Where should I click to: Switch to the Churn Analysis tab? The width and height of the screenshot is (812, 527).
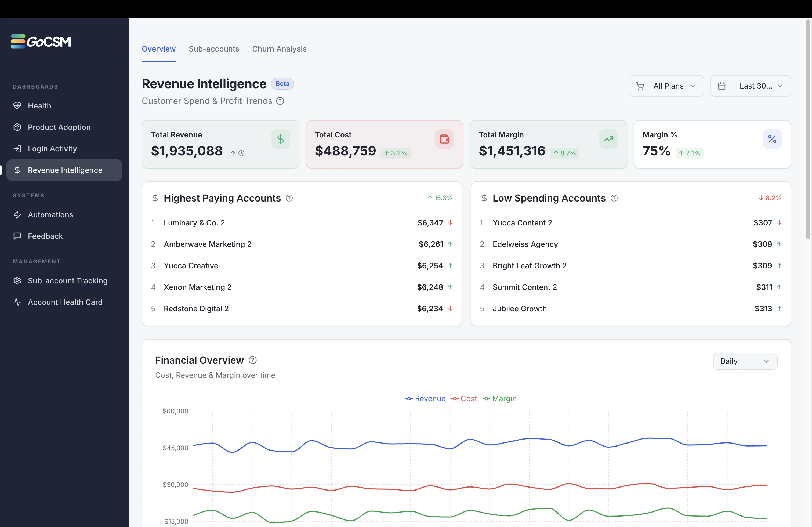[x=279, y=49]
